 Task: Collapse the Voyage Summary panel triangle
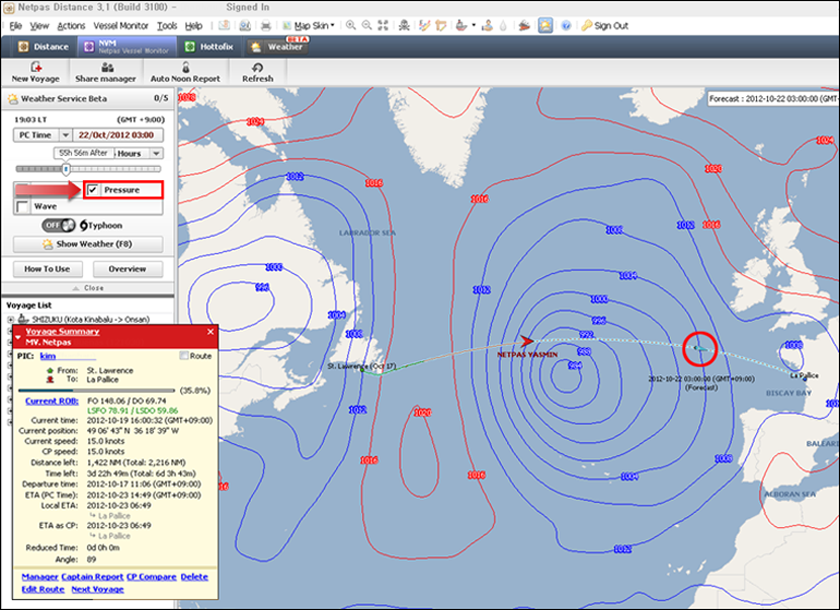pos(18,337)
